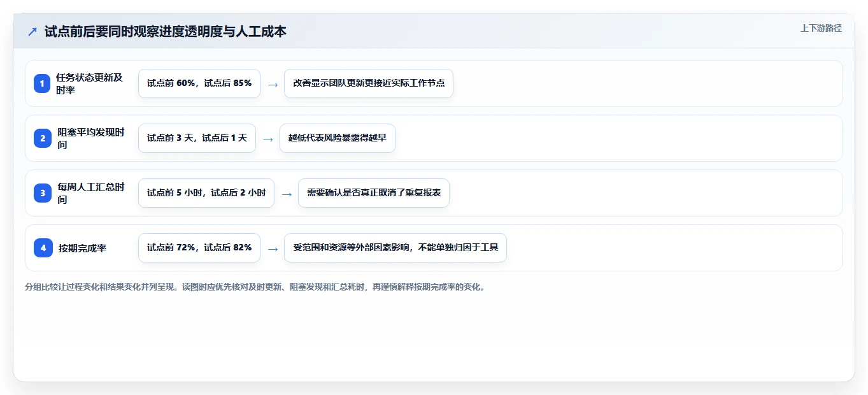The height and width of the screenshot is (395, 868).
Task: Click the box 试点前 3 天,试点后 1 天
Action: coord(197,138)
